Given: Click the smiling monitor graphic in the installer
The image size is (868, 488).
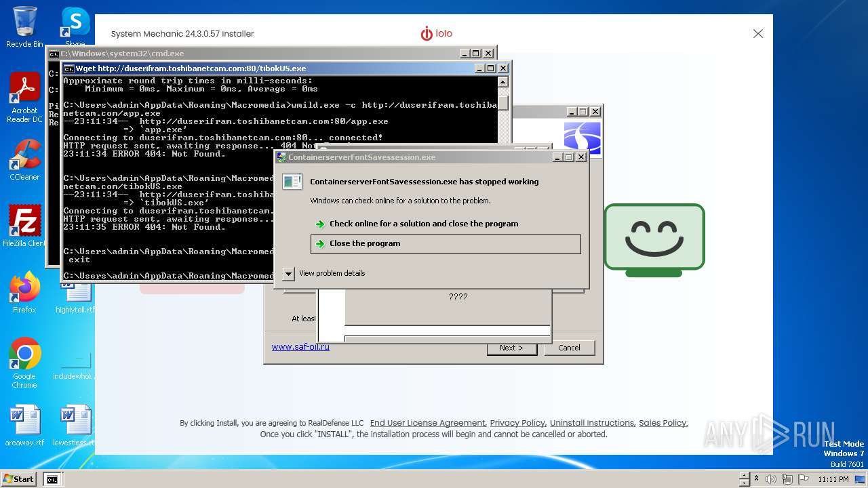Looking at the screenshot, I should pos(654,241).
